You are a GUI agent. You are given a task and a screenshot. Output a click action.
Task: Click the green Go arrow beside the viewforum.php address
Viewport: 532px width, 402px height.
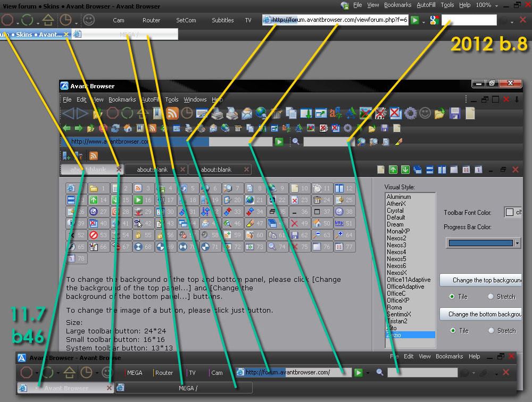coord(414,20)
